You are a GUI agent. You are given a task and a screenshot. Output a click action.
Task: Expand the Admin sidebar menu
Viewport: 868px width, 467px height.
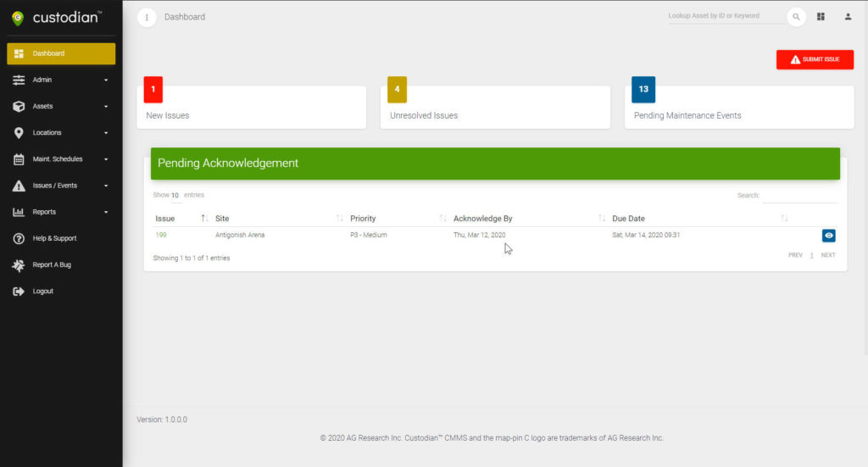tap(61, 81)
